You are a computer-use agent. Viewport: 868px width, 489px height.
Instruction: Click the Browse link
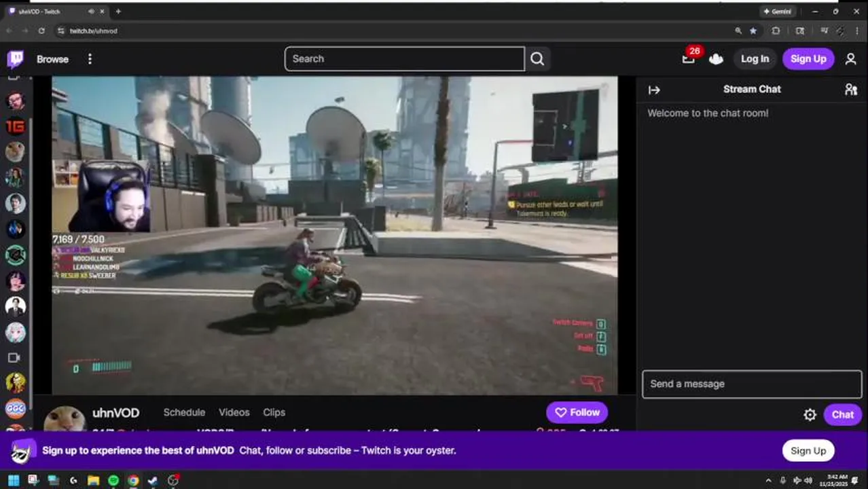(x=52, y=59)
